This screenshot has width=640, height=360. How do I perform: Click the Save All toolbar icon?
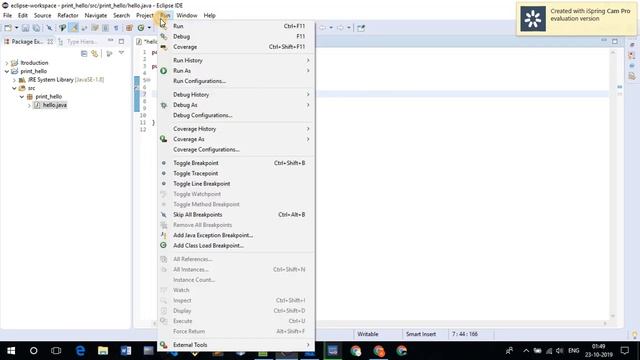36,28
